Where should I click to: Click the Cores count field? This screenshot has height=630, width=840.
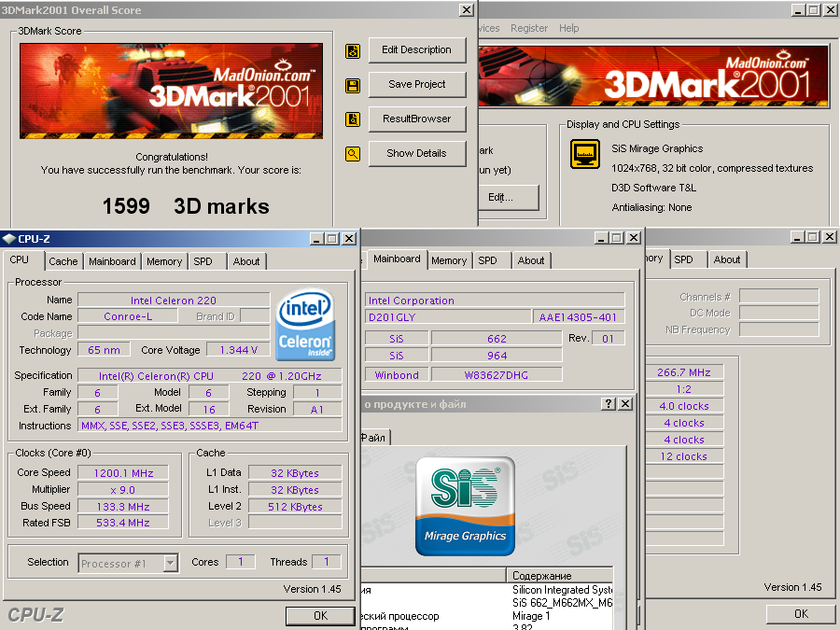click(x=241, y=562)
